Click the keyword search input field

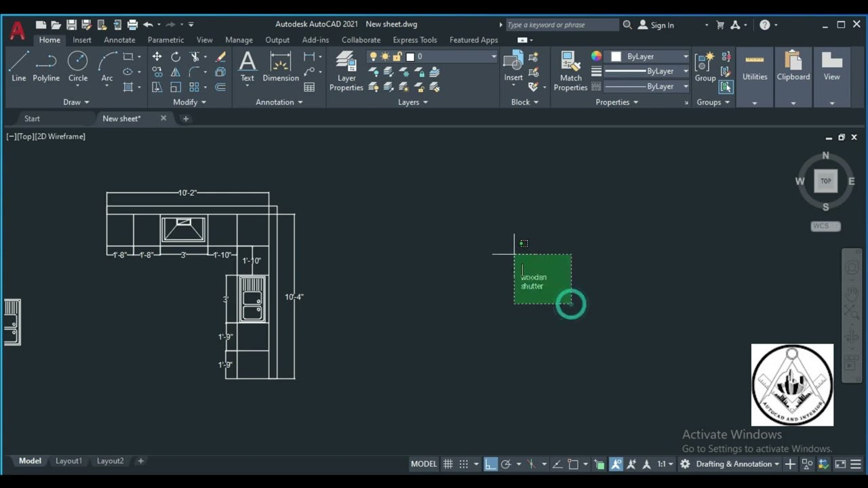pos(562,25)
